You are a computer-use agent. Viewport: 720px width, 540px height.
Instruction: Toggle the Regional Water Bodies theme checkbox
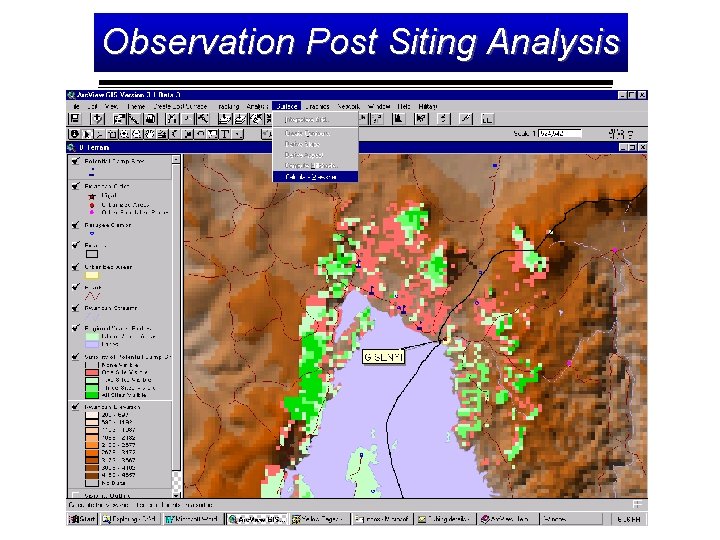coord(75,328)
